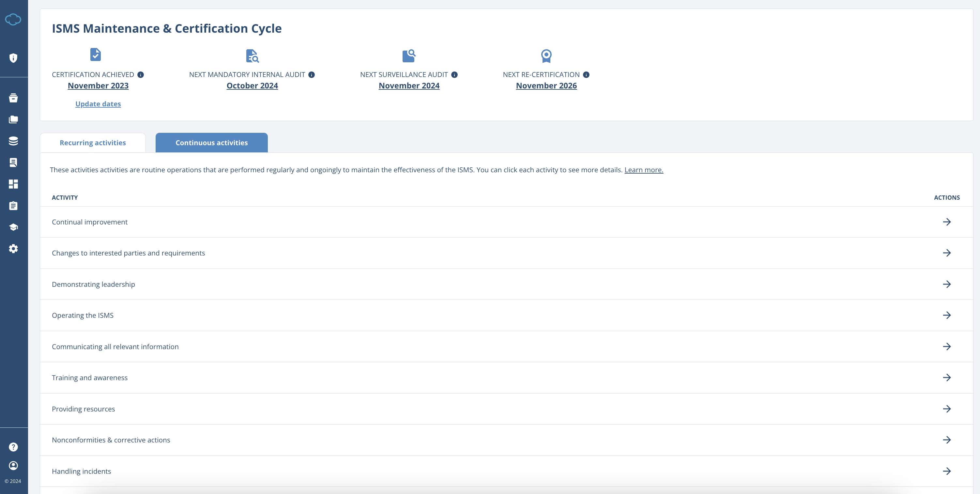Open the documents folder icon in the sidebar
This screenshot has height=494, width=980.
pos(14,119)
